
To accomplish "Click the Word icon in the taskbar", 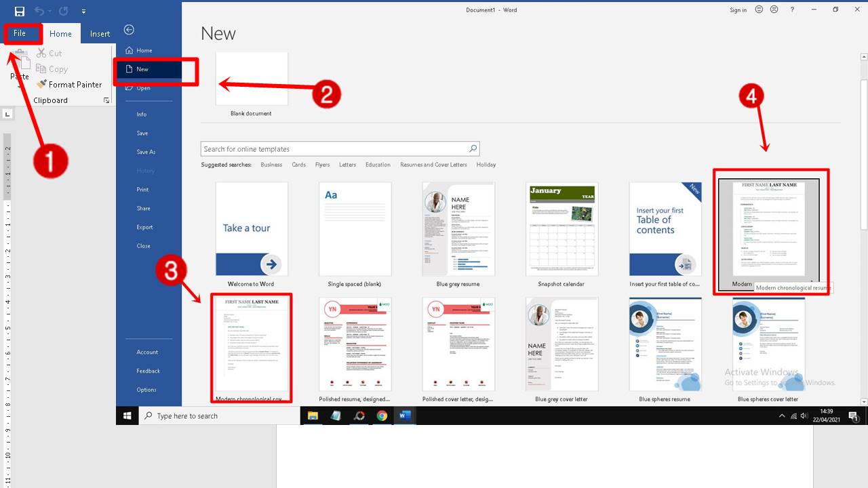I will (405, 415).
